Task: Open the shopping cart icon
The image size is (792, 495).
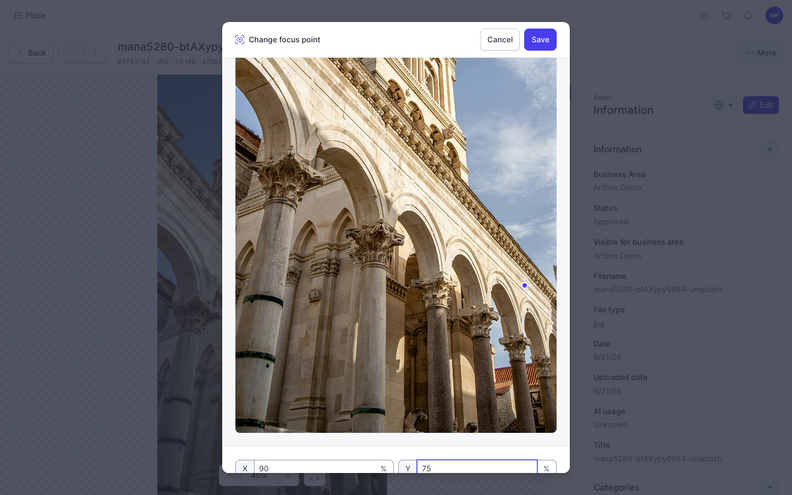Action: click(x=726, y=16)
